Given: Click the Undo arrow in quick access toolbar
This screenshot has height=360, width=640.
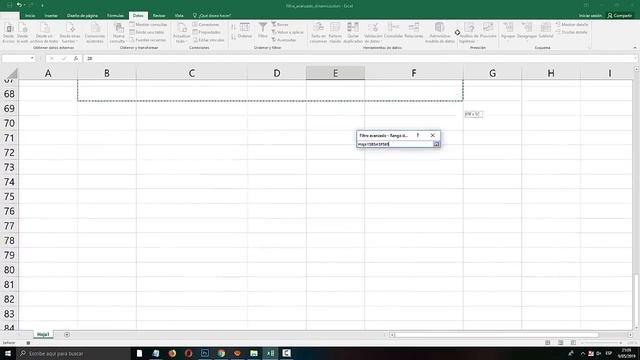Looking at the screenshot, I should click(19, 5).
